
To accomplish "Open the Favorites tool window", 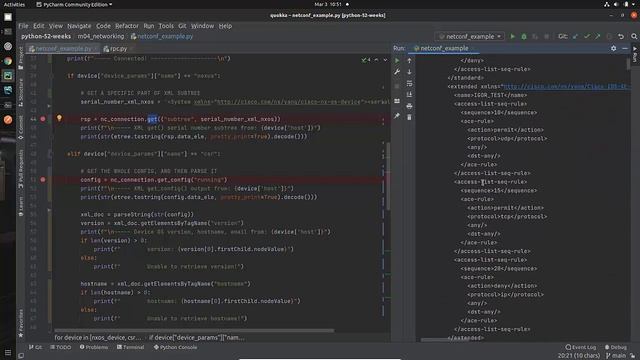I will point(21,323).
